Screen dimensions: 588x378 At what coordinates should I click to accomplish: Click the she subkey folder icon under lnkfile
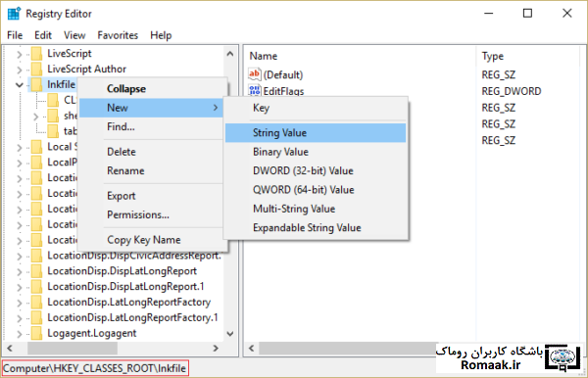coord(53,116)
